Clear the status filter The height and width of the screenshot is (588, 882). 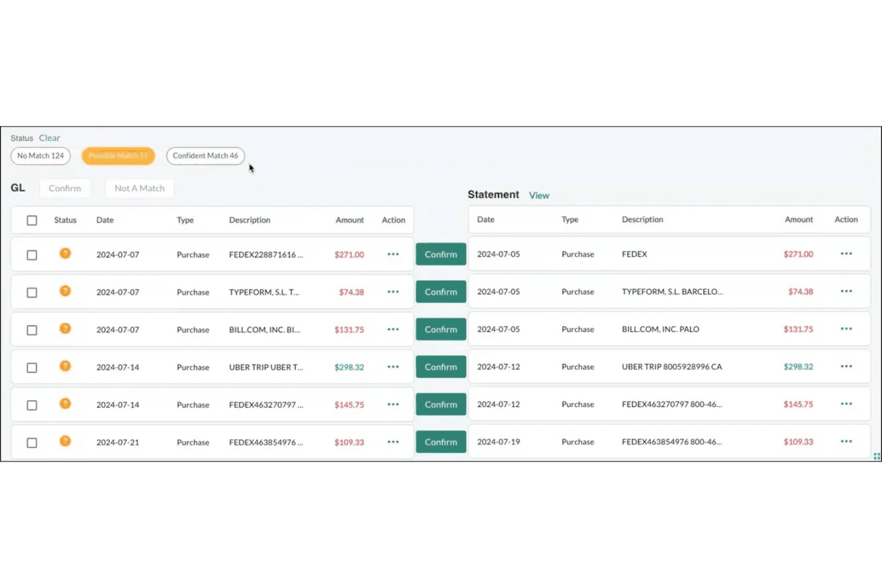[x=49, y=138]
